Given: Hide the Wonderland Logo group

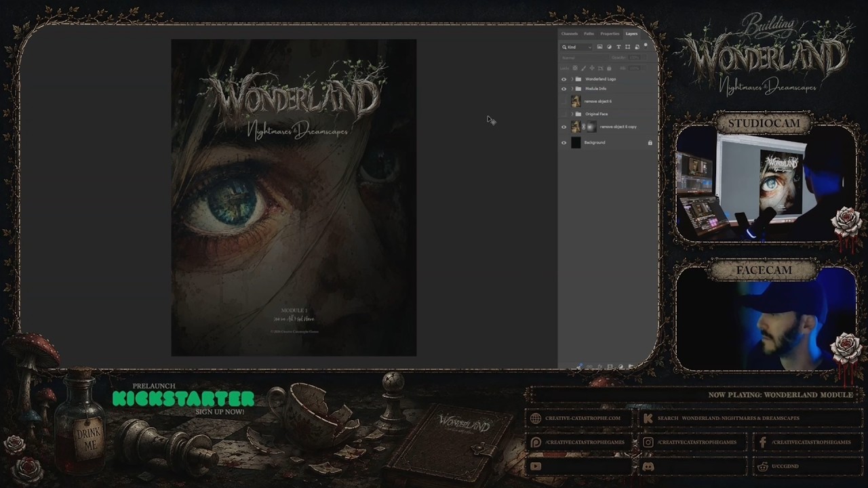Looking at the screenshot, I should point(564,79).
